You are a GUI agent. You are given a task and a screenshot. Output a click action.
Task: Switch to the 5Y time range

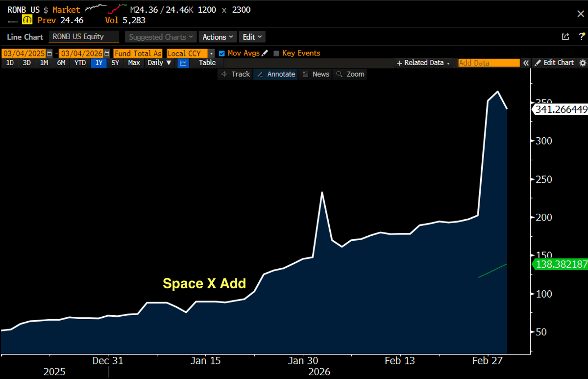tap(115, 63)
